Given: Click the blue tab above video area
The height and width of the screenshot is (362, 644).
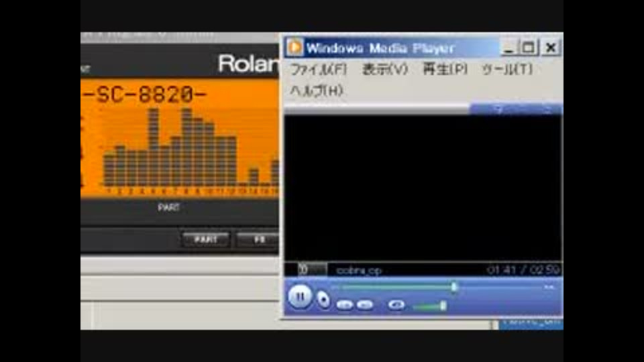Looking at the screenshot, I should [516, 109].
